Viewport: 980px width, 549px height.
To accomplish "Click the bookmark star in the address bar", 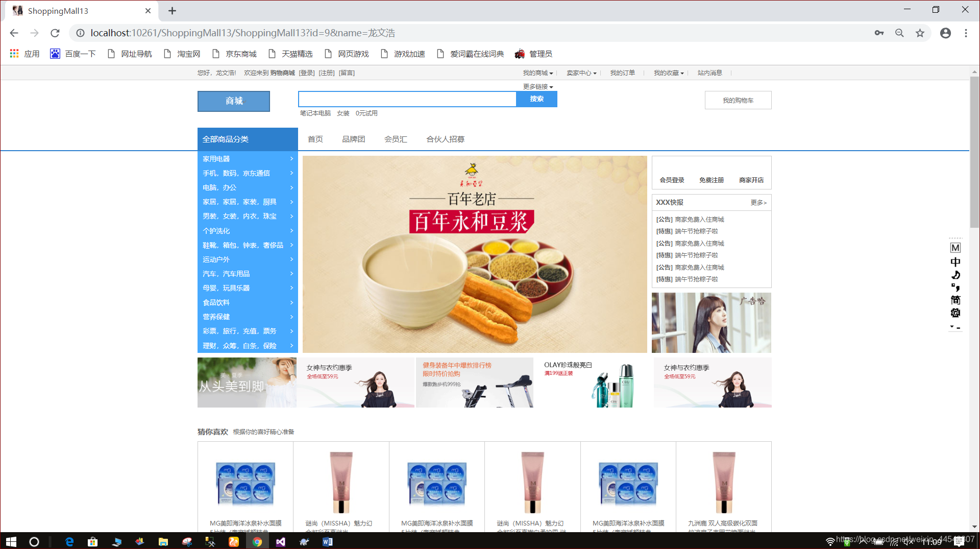I will (920, 33).
